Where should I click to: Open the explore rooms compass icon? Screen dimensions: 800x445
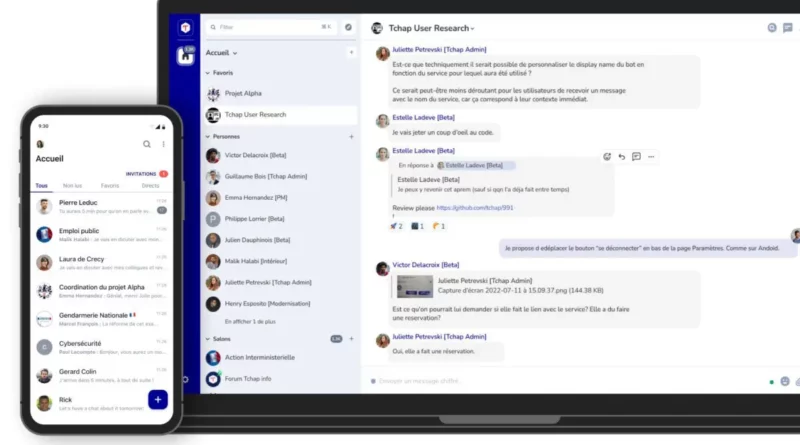[x=348, y=27]
